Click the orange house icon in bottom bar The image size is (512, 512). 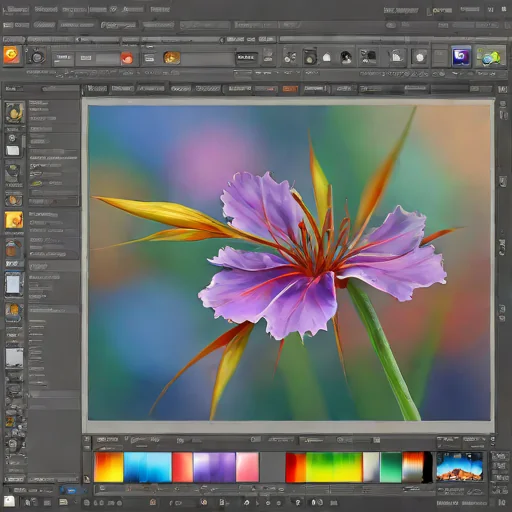click(x=152, y=502)
